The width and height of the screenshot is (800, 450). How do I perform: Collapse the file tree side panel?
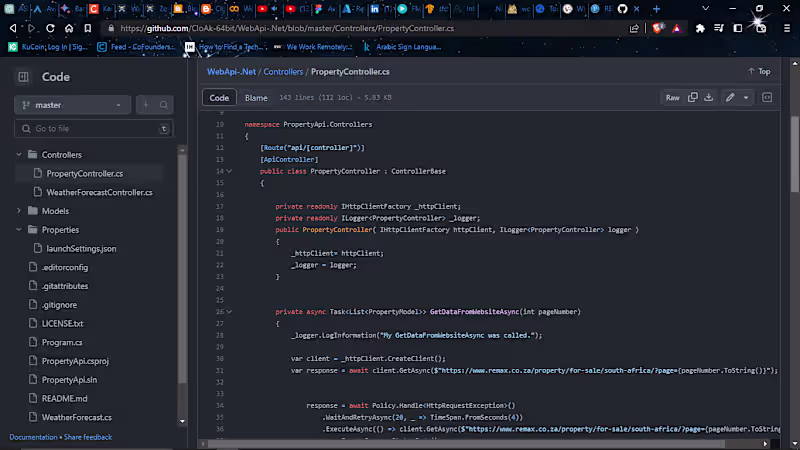(23, 77)
